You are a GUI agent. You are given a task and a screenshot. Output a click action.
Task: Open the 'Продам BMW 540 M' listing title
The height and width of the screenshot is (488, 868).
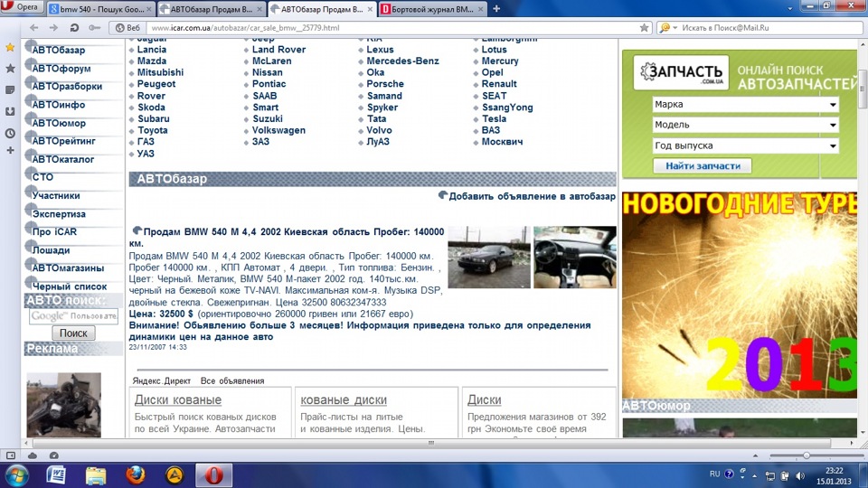287,238
